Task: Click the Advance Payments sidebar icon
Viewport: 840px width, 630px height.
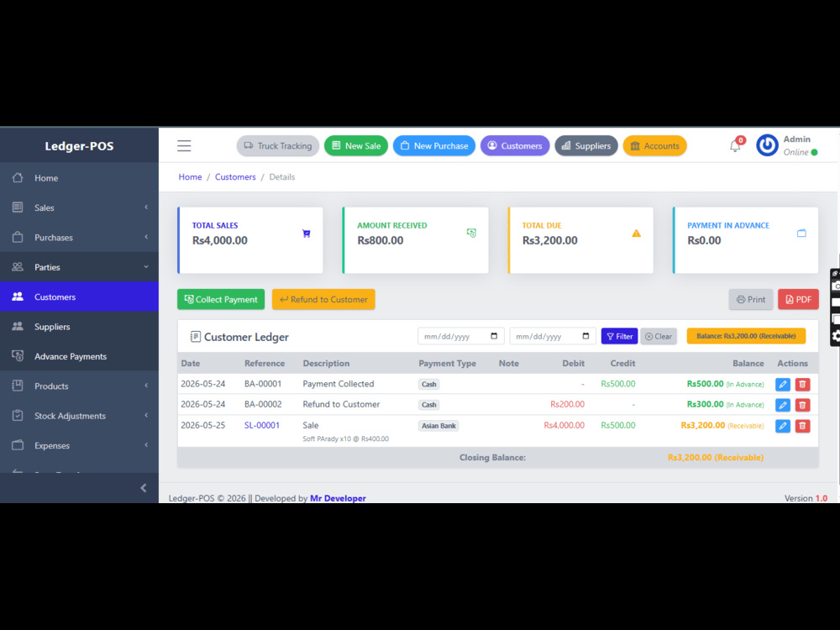Action: pyautogui.click(x=18, y=355)
